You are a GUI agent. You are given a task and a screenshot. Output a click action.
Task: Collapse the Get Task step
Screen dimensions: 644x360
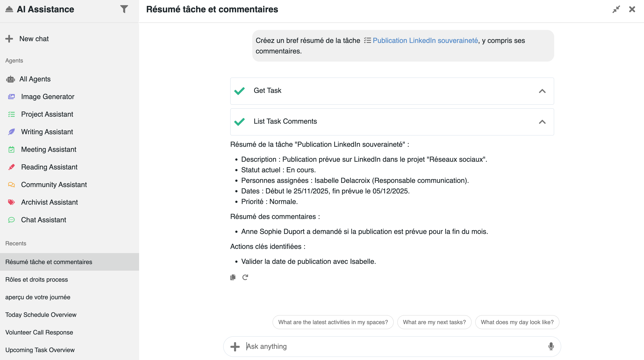pos(542,91)
